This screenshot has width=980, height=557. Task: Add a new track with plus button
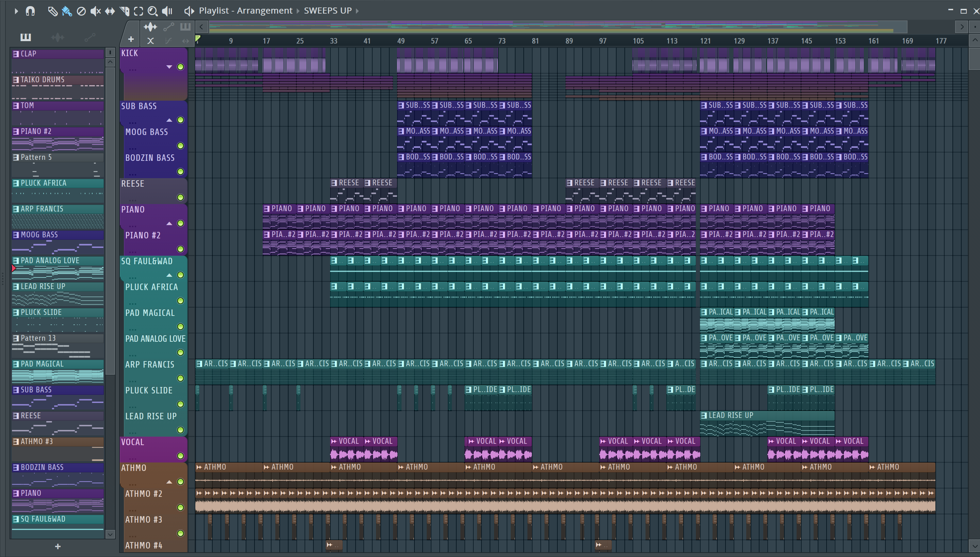point(131,39)
